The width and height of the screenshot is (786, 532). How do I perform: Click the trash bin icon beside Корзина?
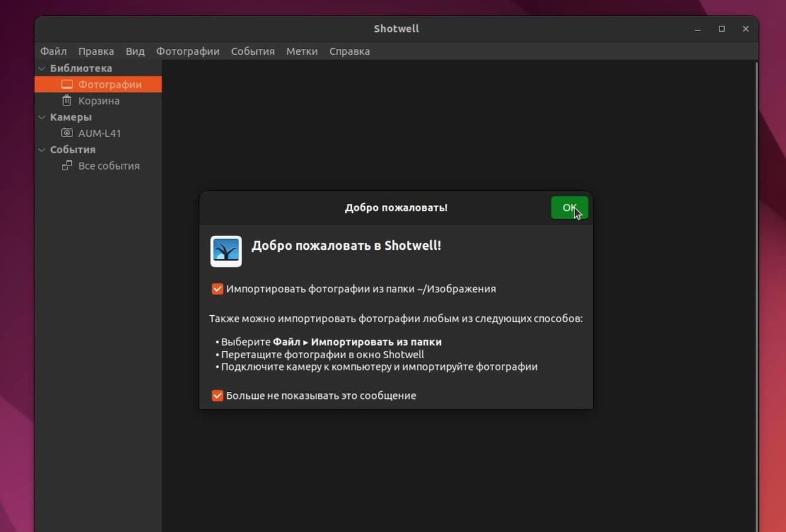67,101
